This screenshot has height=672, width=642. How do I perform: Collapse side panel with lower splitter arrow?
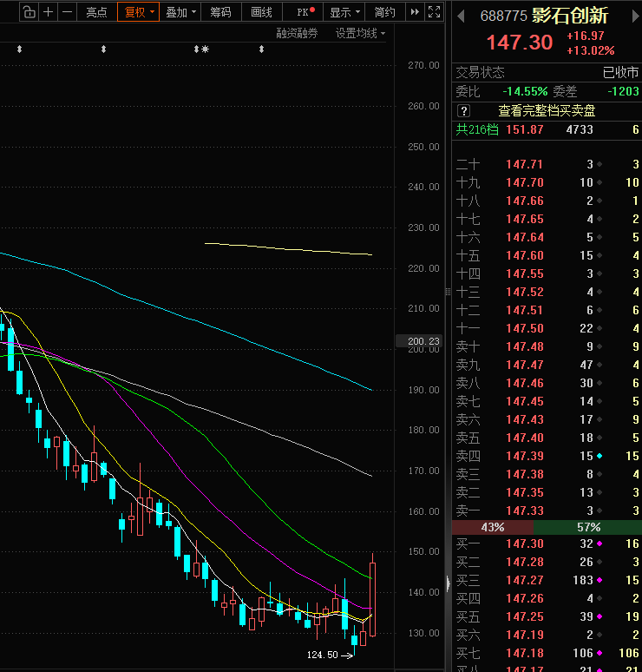(x=448, y=583)
